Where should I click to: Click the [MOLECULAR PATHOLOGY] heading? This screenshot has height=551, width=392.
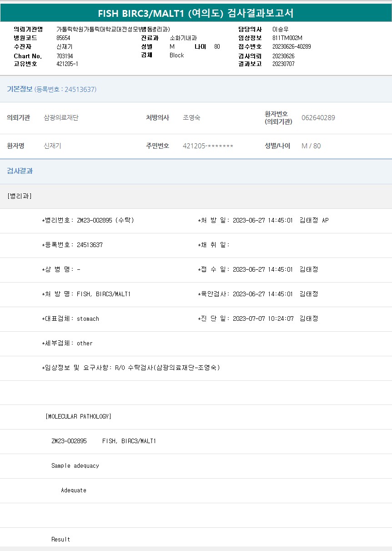(78, 416)
